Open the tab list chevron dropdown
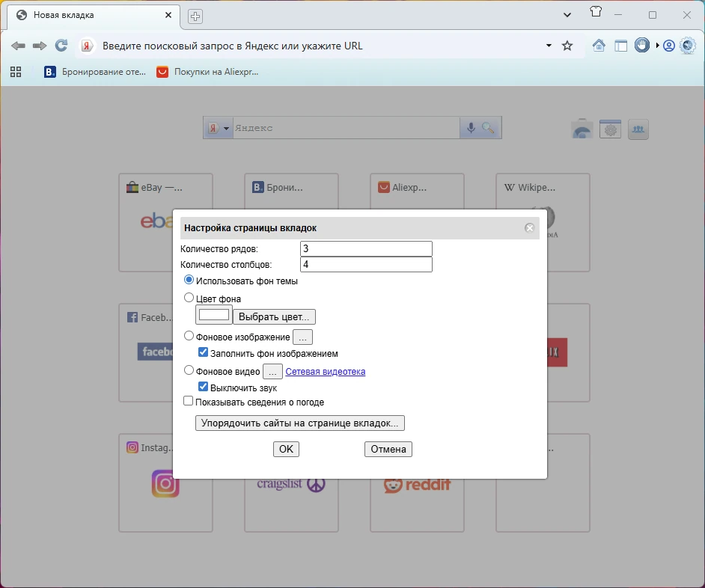The height and width of the screenshot is (588, 705). 567,15
